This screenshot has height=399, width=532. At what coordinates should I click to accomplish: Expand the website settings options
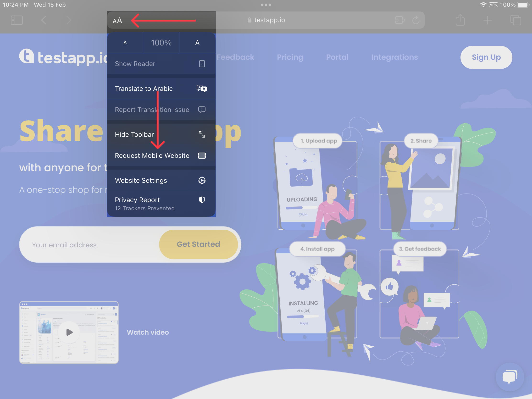click(x=161, y=180)
